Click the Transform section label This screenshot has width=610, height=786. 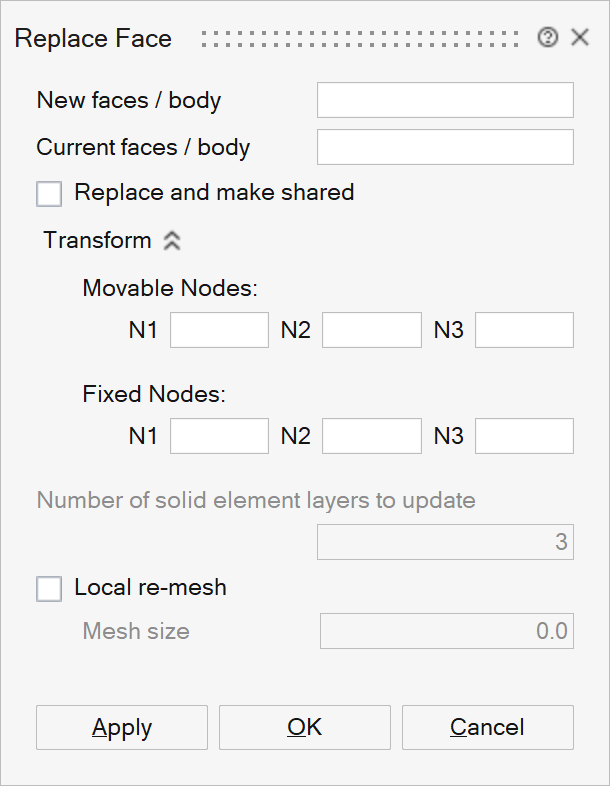pos(97,241)
